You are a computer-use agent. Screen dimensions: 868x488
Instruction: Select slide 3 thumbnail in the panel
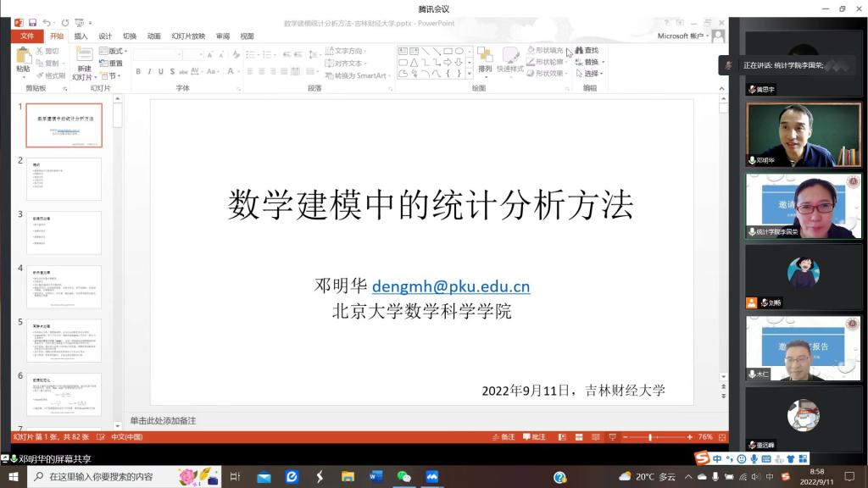(64, 233)
